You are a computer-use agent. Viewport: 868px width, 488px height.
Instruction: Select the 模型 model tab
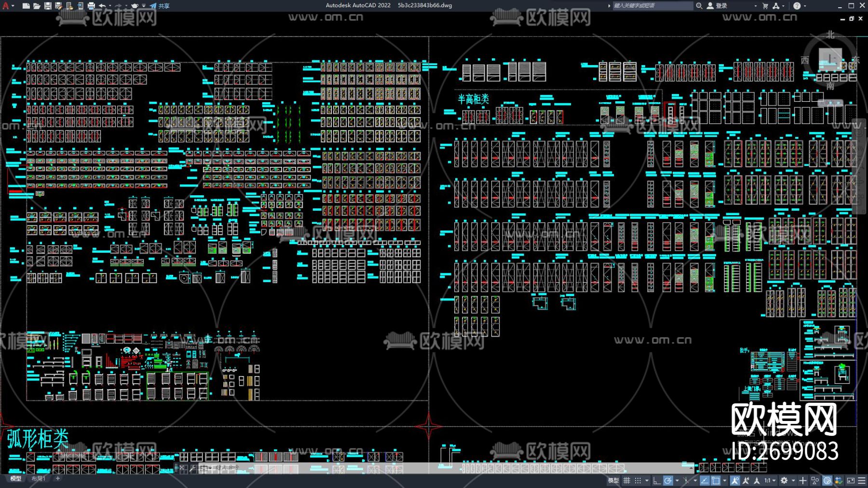pyautogui.click(x=16, y=478)
